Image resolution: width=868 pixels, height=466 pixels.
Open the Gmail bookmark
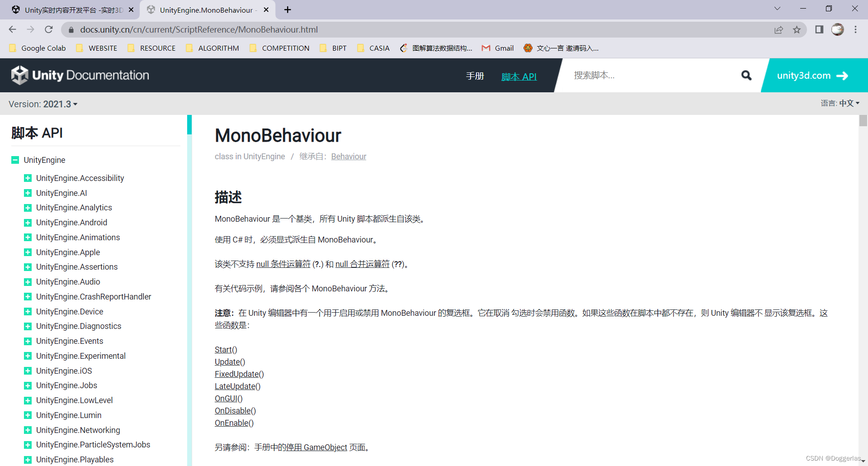pyautogui.click(x=498, y=48)
